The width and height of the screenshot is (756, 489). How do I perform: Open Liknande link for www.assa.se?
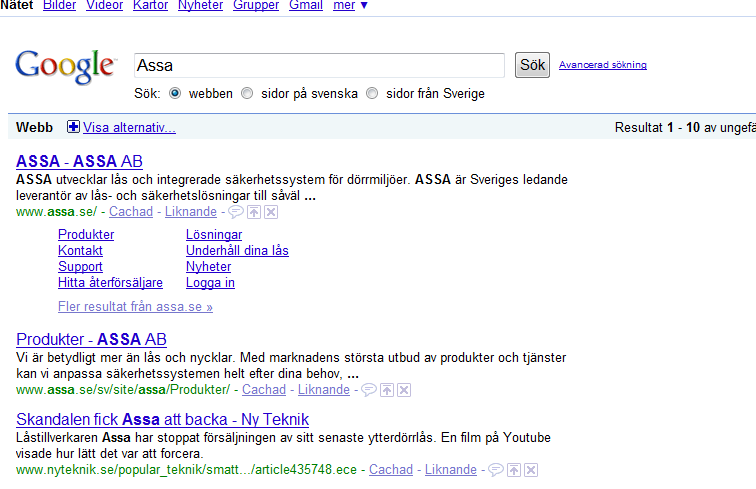[x=191, y=212]
